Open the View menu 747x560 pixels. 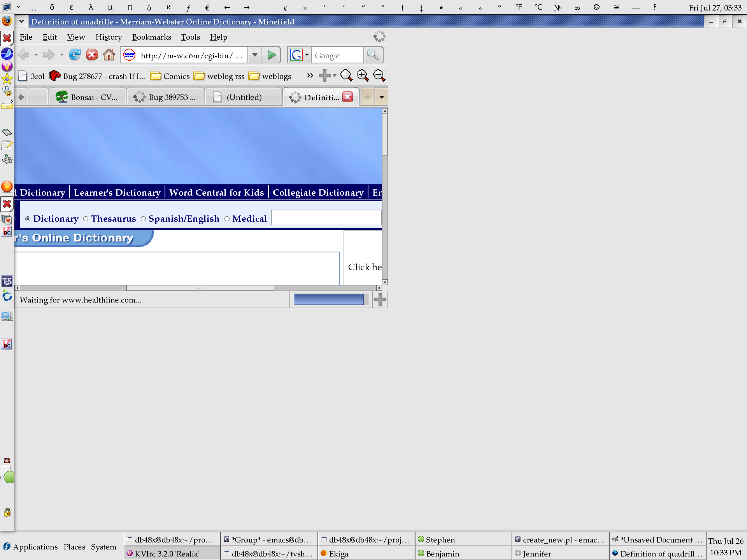76,37
